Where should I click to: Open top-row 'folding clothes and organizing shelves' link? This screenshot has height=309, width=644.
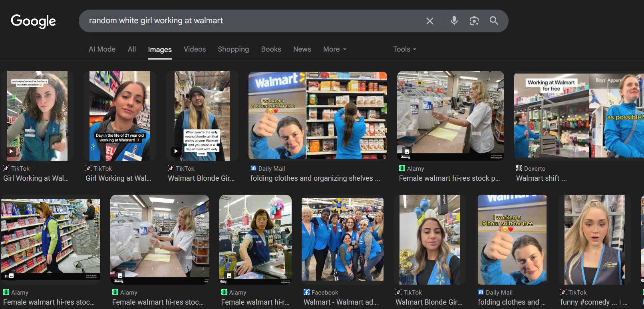pos(315,178)
